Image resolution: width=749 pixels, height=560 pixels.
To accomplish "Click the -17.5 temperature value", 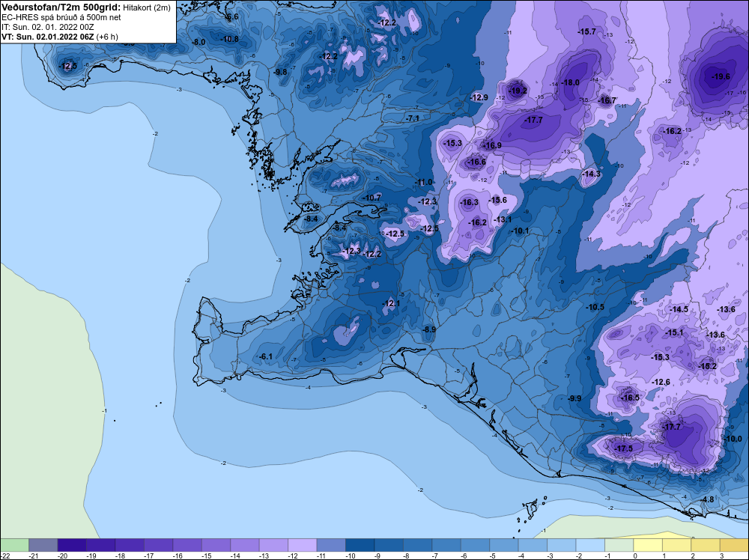I will pyautogui.click(x=623, y=448).
